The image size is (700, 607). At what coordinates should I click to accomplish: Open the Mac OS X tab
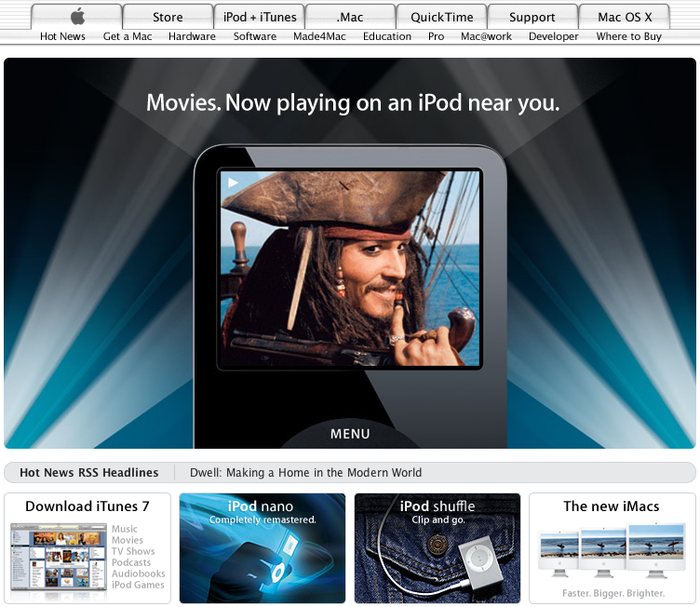coord(625,17)
